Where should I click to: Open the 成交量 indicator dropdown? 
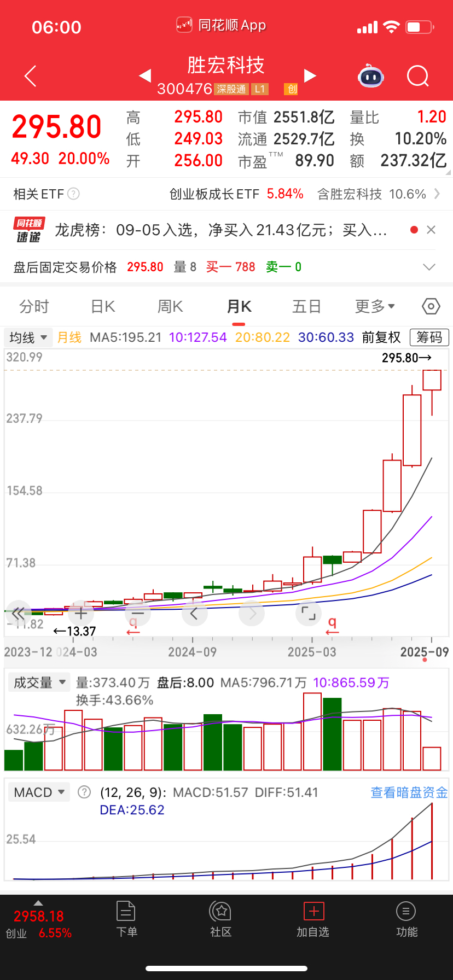39,682
